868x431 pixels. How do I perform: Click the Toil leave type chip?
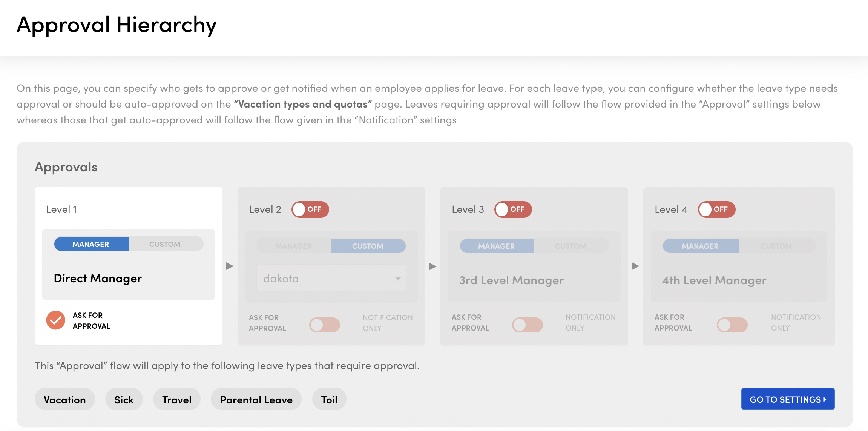(x=329, y=400)
